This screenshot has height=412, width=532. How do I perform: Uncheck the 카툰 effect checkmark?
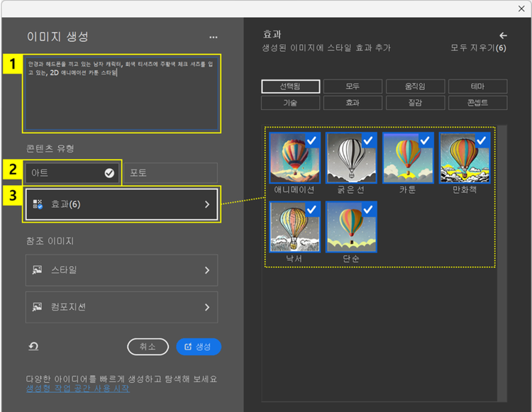(x=425, y=140)
